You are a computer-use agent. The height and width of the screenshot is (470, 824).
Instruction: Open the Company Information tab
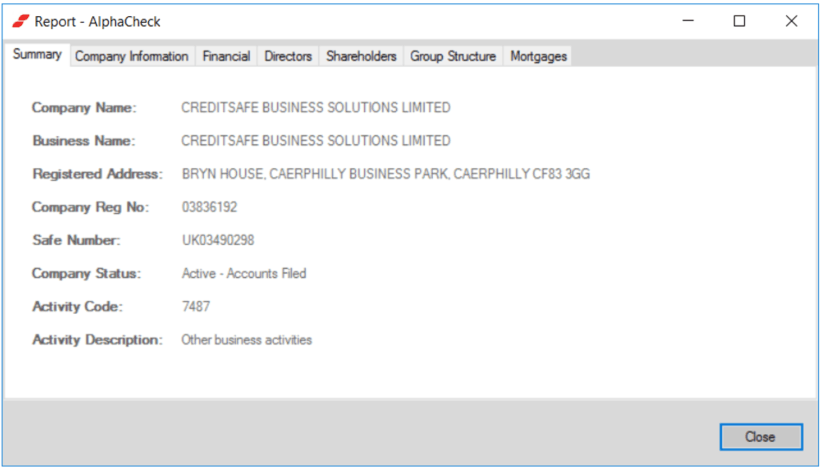coord(132,56)
